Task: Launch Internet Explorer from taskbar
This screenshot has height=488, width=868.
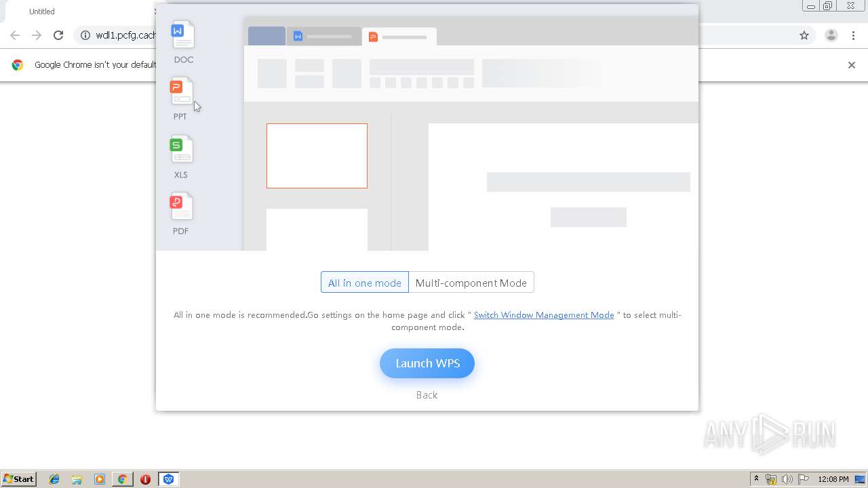Action: pos(54,479)
